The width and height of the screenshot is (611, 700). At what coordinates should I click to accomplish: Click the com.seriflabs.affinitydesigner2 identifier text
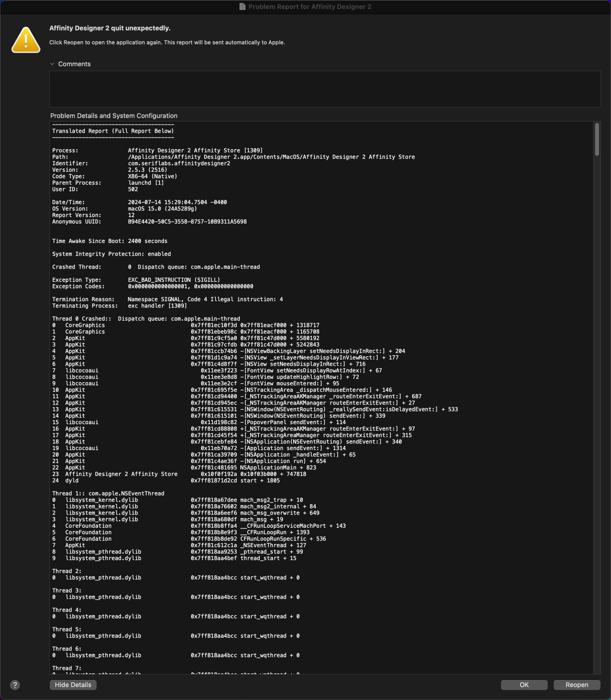coord(179,163)
